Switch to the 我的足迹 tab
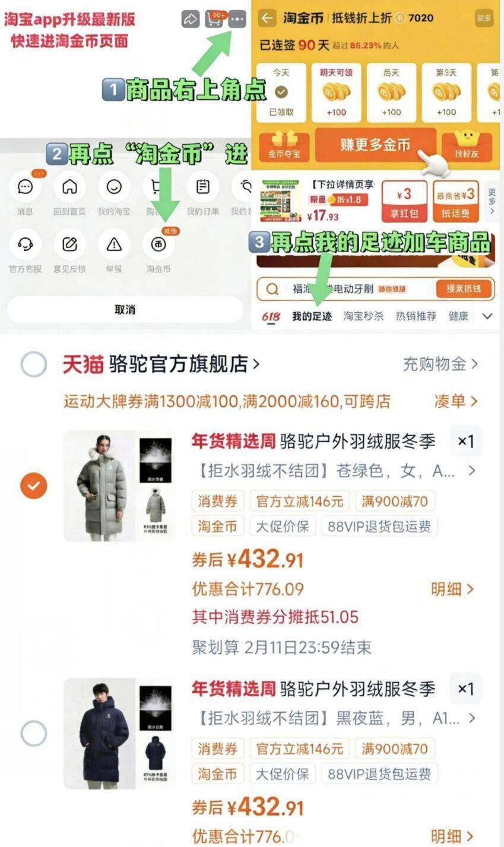This screenshot has width=504, height=847. coord(312,316)
